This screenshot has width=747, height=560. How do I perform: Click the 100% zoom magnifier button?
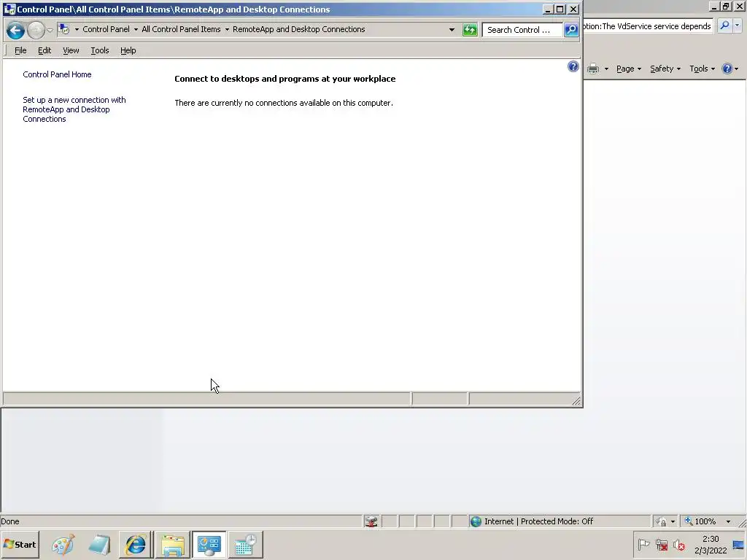tap(700, 521)
